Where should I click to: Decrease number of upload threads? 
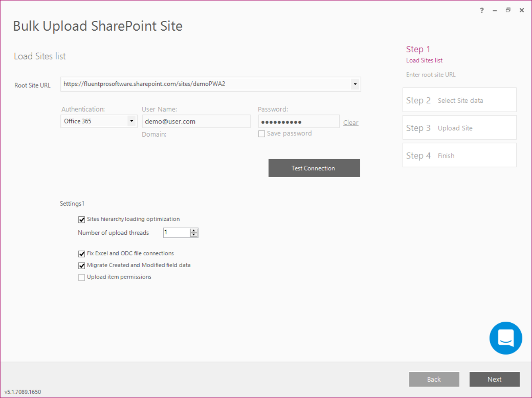194,235
